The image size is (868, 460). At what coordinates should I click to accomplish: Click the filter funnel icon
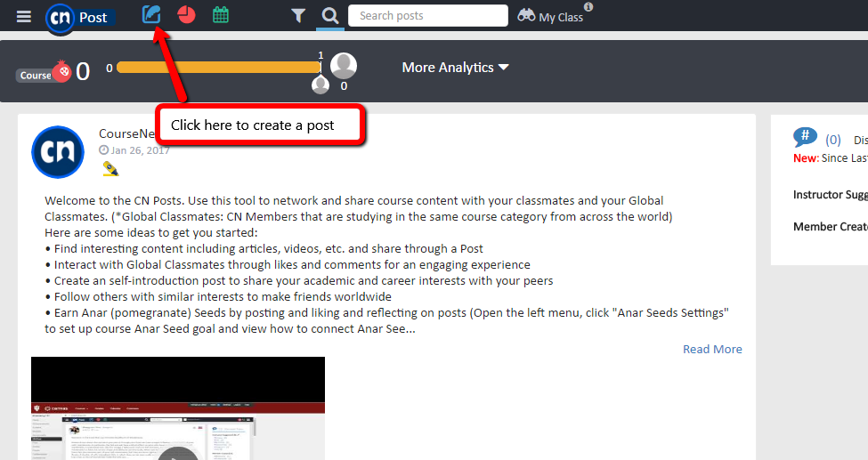298,16
